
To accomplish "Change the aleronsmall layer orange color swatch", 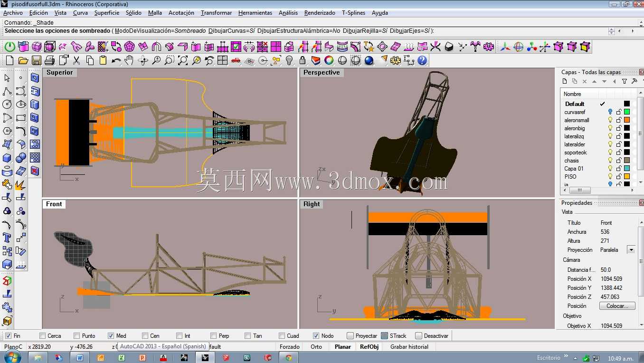I will click(x=627, y=120).
